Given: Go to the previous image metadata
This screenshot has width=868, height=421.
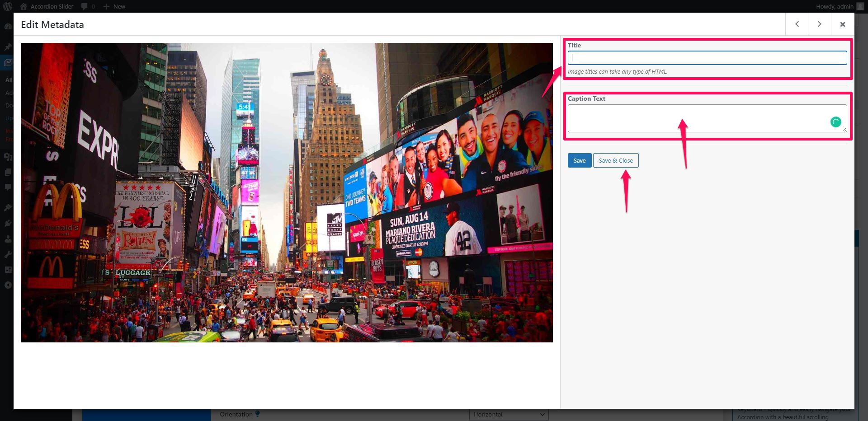Looking at the screenshot, I should pos(797,24).
